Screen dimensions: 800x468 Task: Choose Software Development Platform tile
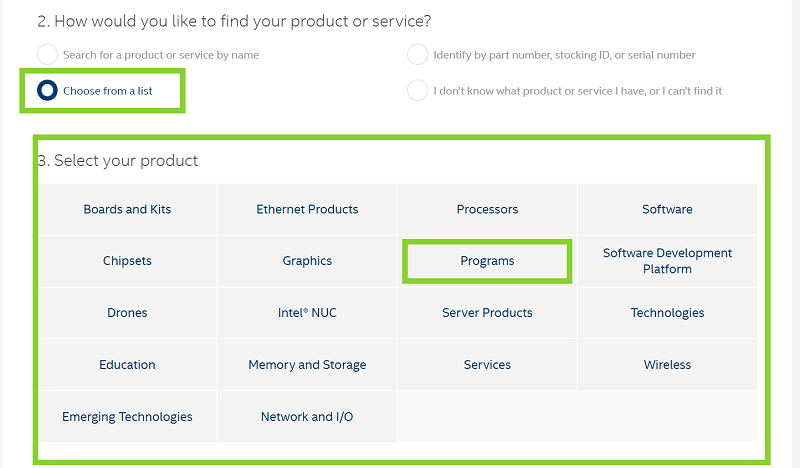coord(667,261)
